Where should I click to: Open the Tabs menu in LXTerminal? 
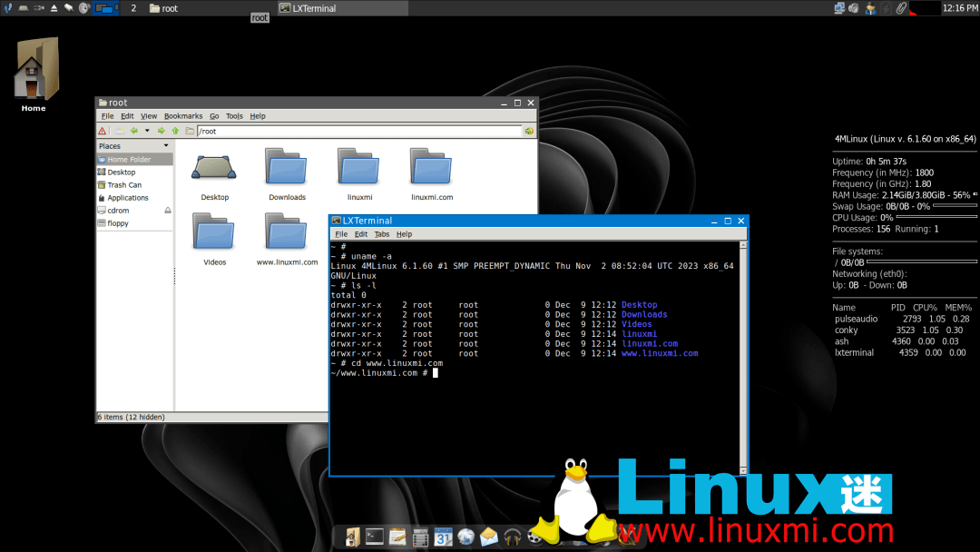click(381, 233)
